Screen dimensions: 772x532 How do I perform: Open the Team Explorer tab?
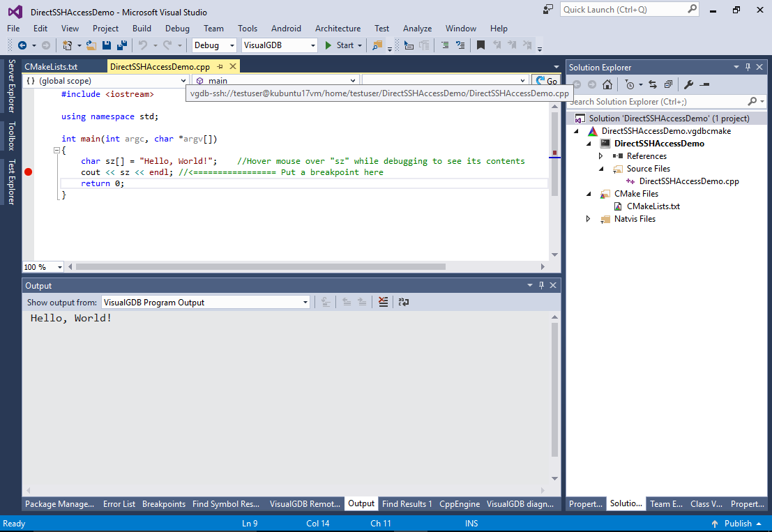[x=666, y=504]
